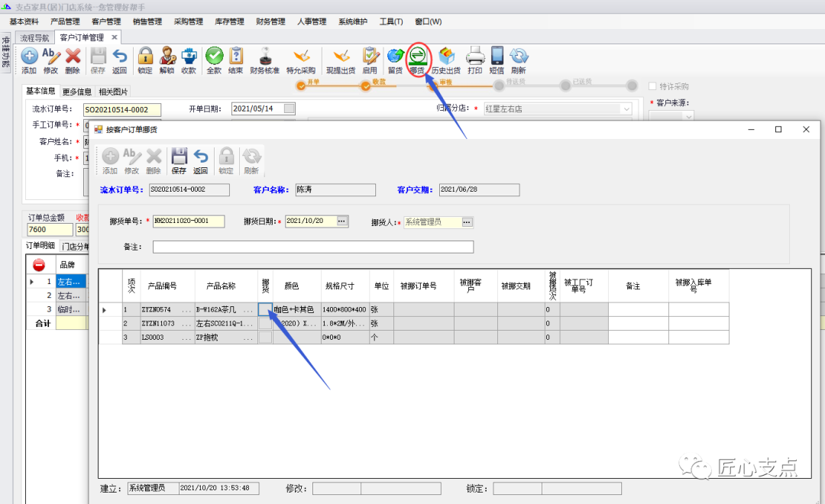Open 历史出货 from the toolbar
Viewport: 825px width, 504px height.
point(445,59)
